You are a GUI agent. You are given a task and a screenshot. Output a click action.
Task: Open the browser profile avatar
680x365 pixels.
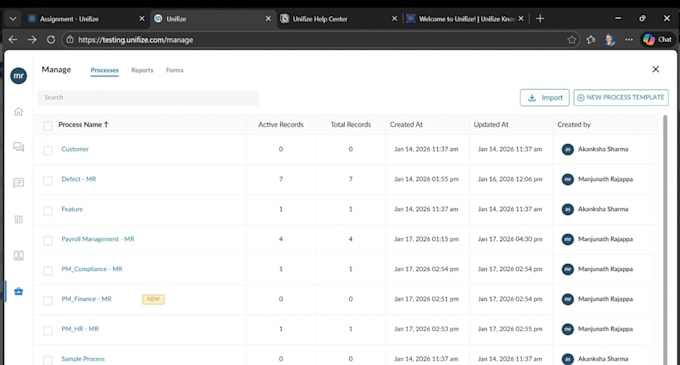click(x=610, y=40)
